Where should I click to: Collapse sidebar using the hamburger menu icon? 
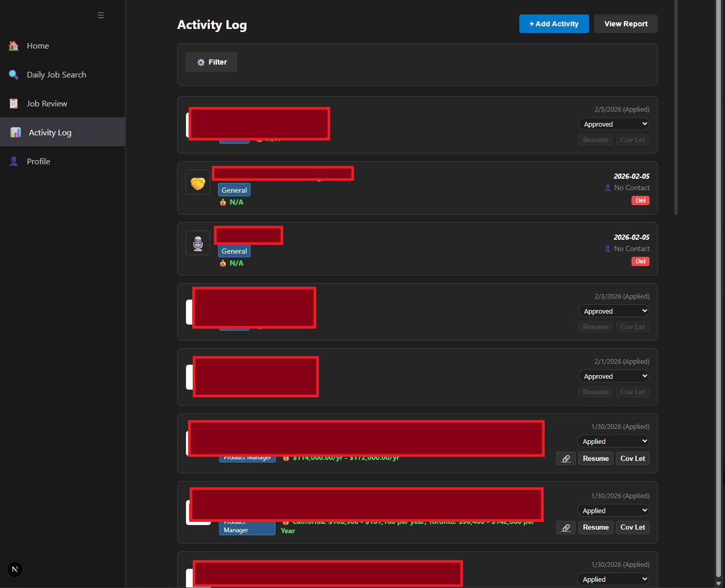coord(101,16)
